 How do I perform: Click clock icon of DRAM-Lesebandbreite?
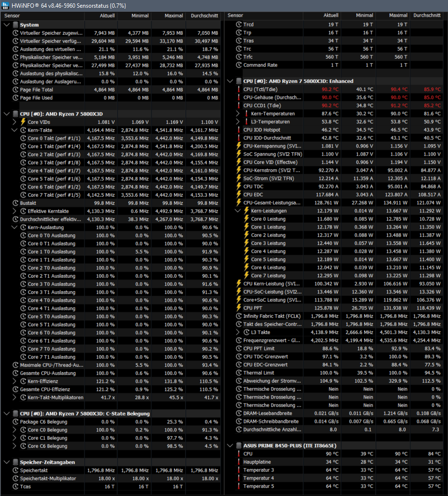click(239, 413)
